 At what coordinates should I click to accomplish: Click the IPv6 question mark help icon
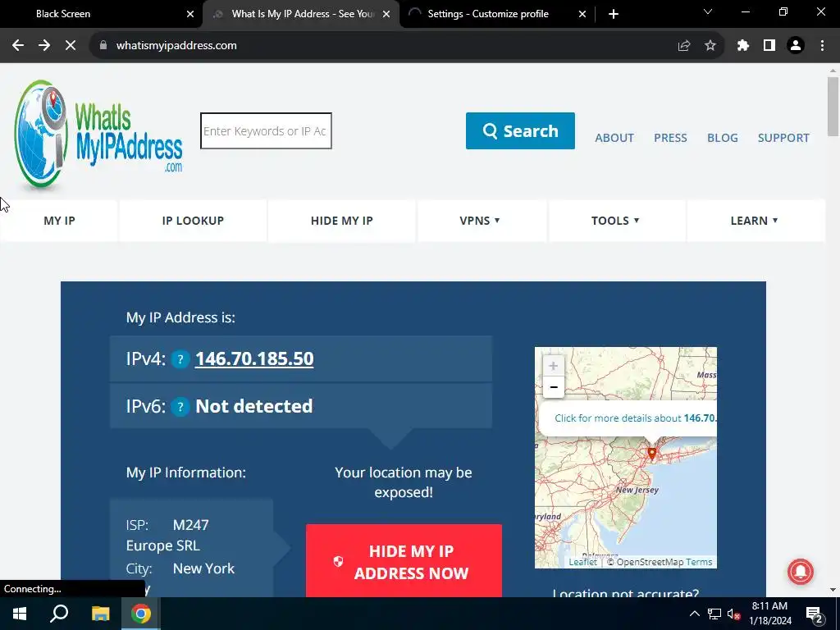pos(180,407)
